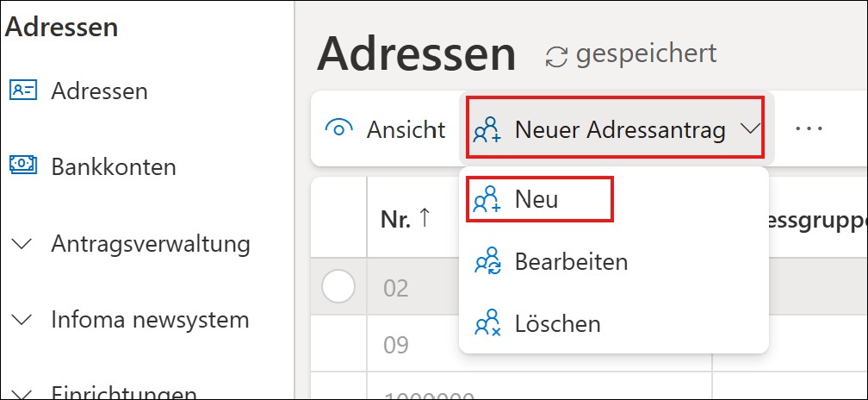Click the Bearbeiten person-refresh icon
This screenshot has height=400, width=868.
tap(487, 261)
